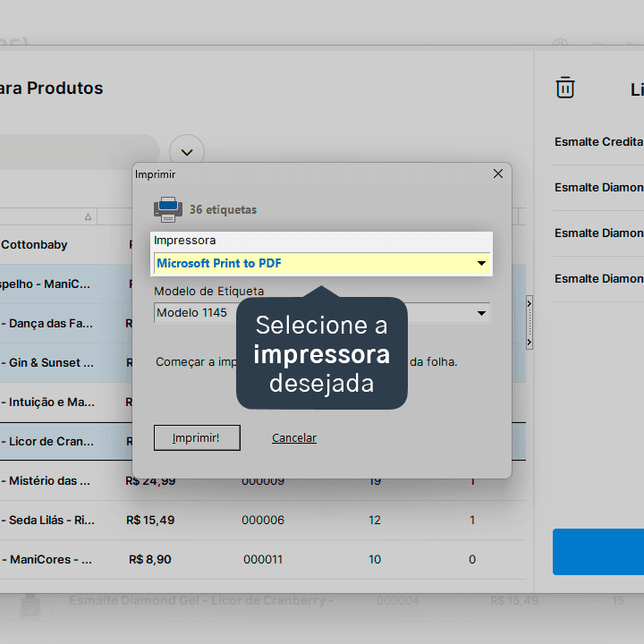
Task: Click the Cancelar link
Action: [294, 437]
